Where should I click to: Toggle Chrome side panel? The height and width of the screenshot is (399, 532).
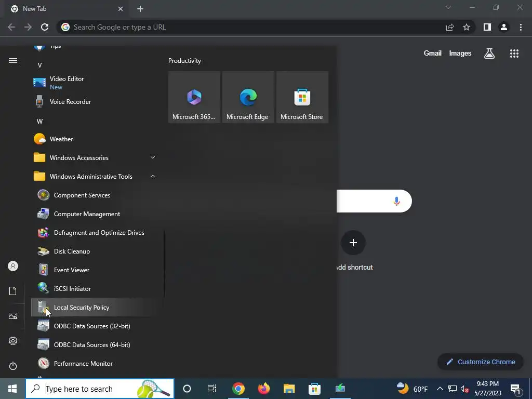pyautogui.click(x=487, y=27)
